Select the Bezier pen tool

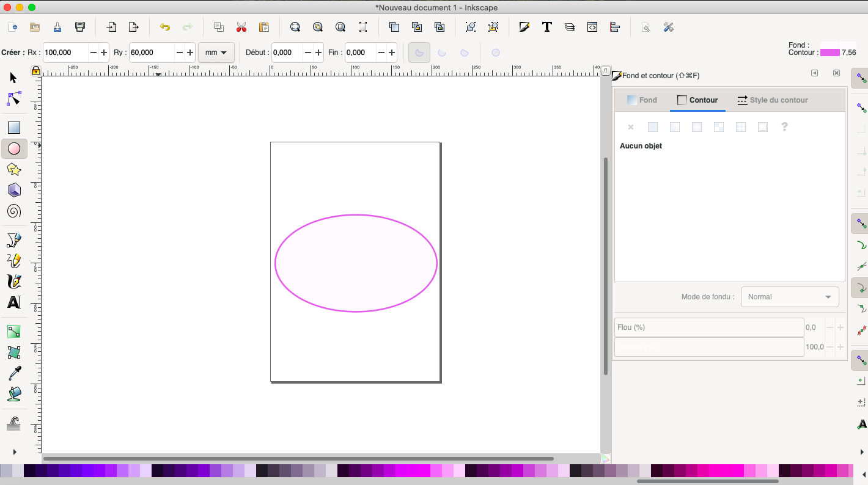[13, 240]
